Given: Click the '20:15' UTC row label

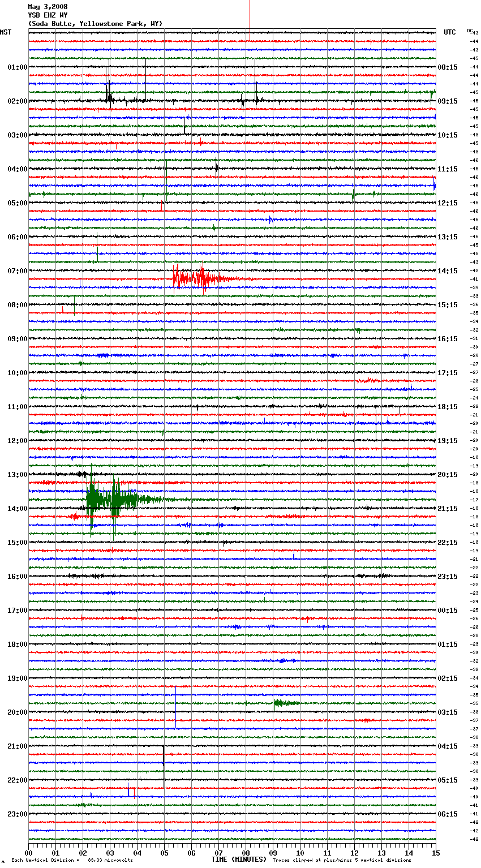Looking at the screenshot, I should coord(448,475).
